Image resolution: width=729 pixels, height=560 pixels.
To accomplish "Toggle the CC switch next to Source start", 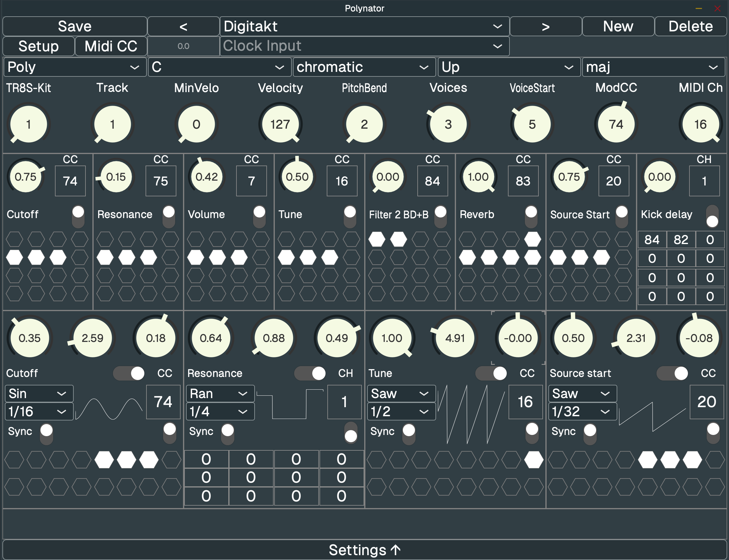I will click(x=672, y=373).
